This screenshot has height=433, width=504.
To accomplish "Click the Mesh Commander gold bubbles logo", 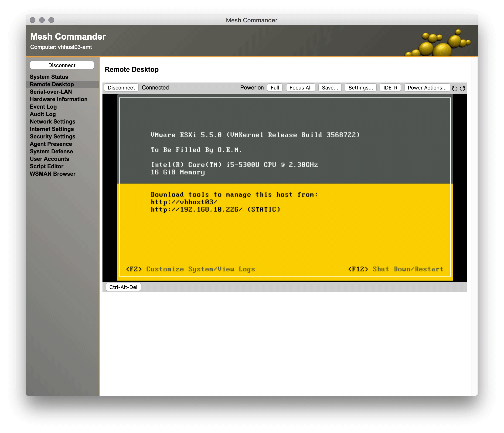I will (x=438, y=43).
